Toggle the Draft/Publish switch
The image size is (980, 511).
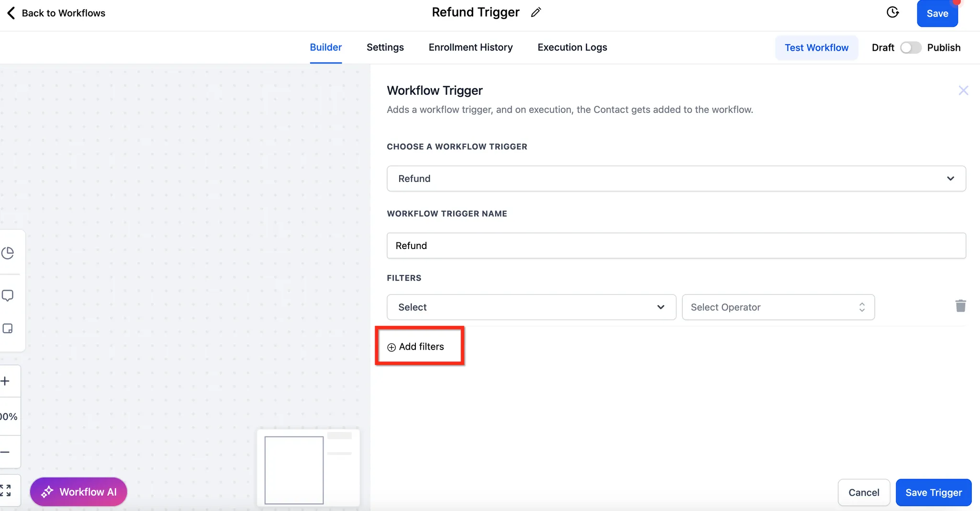click(911, 47)
